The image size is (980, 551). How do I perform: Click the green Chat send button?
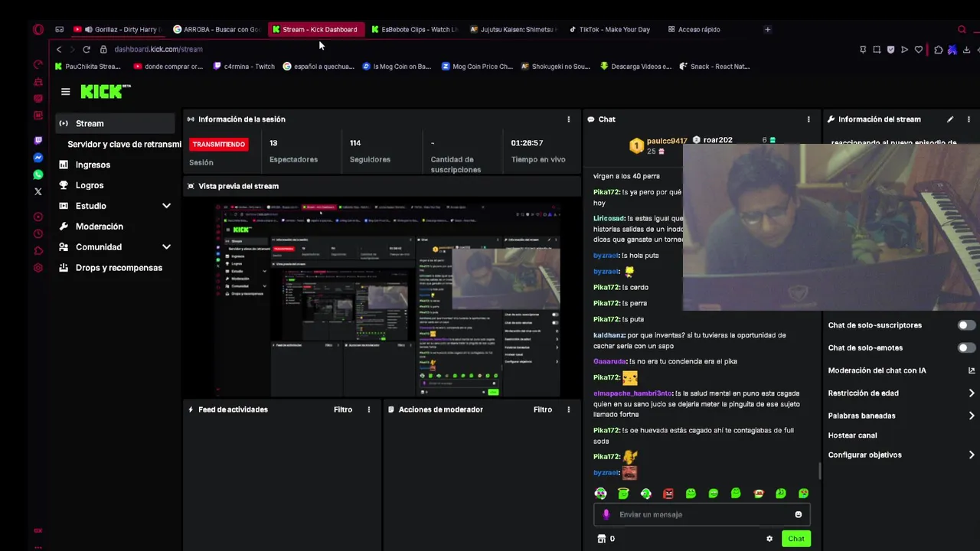click(796, 539)
